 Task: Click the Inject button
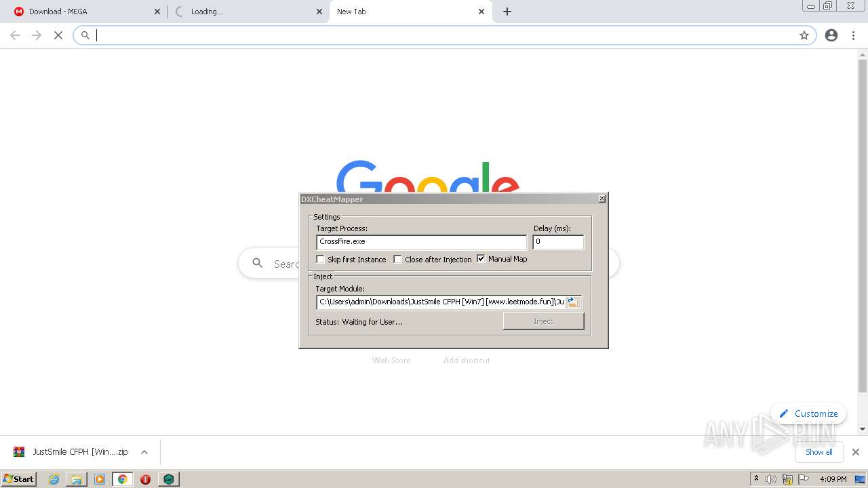pos(543,321)
